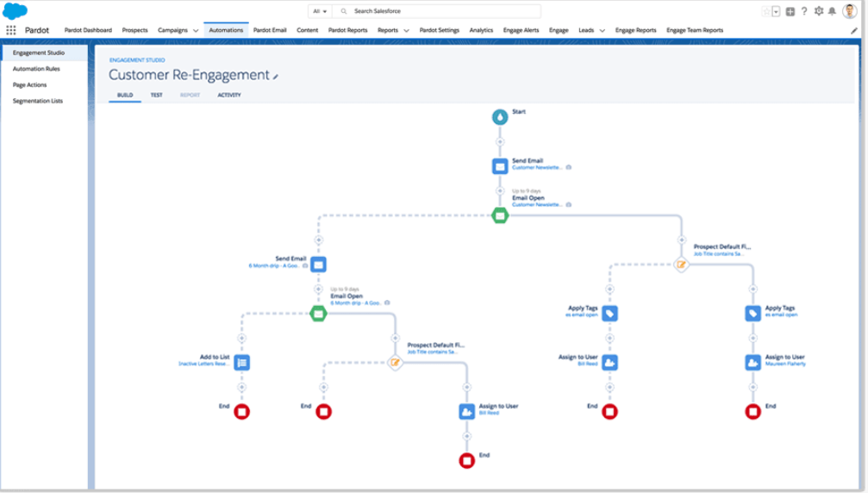The width and height of the screenshot is (868, 493).
Task: Open the setup gear icon
Action: [x=819, y=11]
